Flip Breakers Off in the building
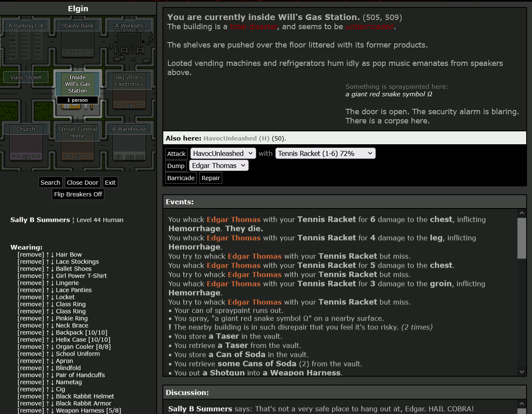 (78, 194)
